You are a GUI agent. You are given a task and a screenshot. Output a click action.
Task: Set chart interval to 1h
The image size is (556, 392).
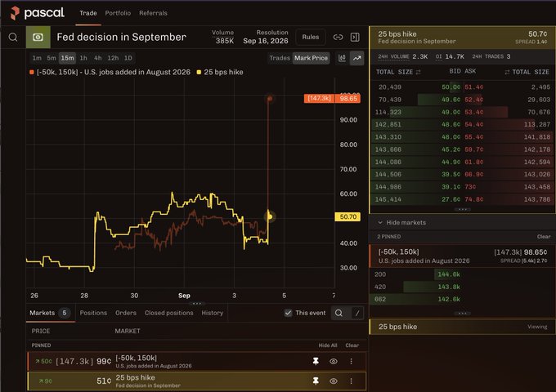point(83,58)
